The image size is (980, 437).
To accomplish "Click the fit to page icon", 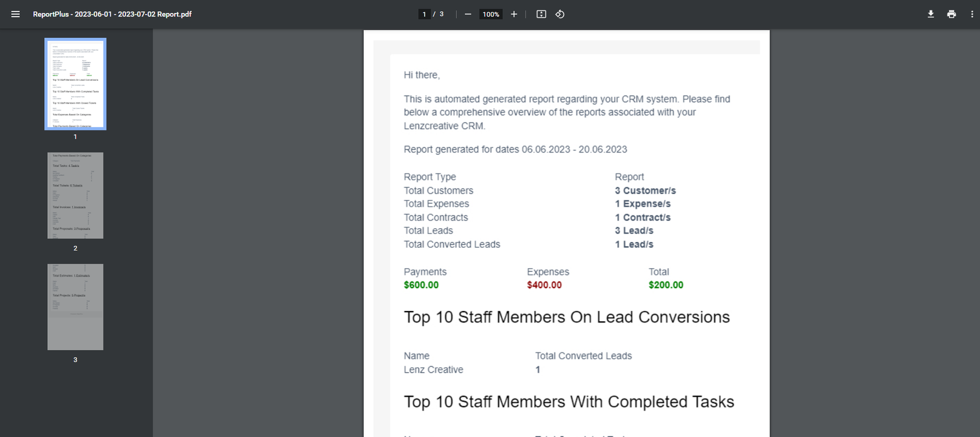I will (541, 14).
